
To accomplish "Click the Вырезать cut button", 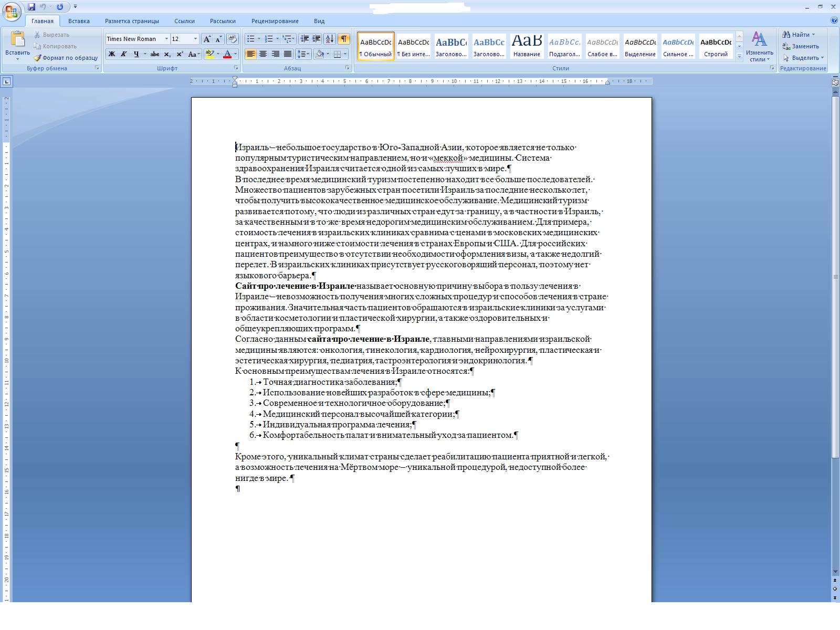I will [x=51, y=35].
